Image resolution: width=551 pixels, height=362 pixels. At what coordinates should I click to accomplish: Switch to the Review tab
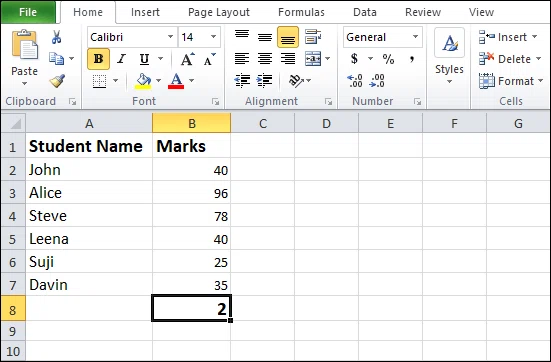[423, 12]
